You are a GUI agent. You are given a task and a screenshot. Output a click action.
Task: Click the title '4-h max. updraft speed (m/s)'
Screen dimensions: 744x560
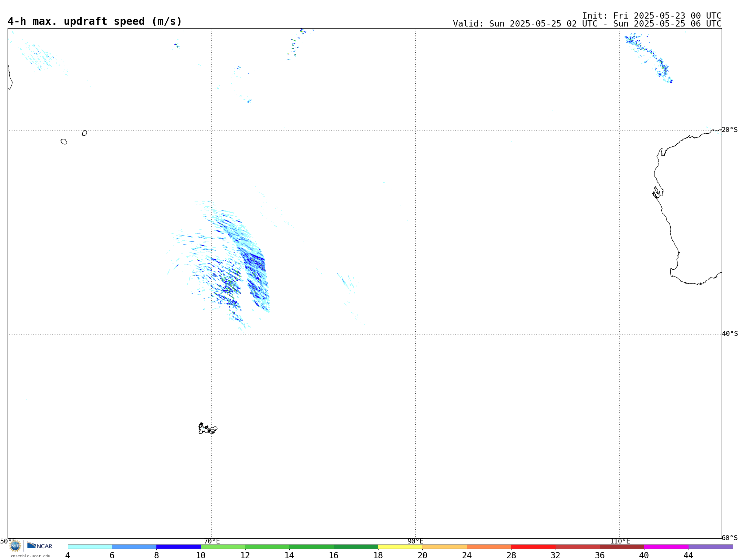point(95,21)
